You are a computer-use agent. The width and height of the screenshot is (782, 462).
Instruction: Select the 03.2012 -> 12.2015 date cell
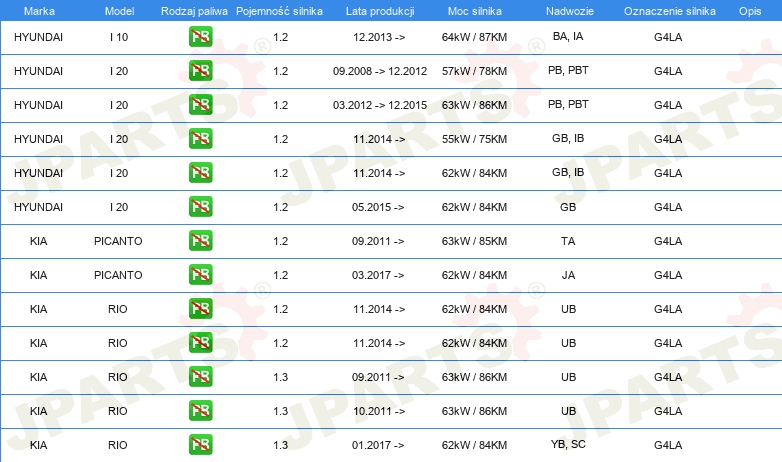[380, 105]
